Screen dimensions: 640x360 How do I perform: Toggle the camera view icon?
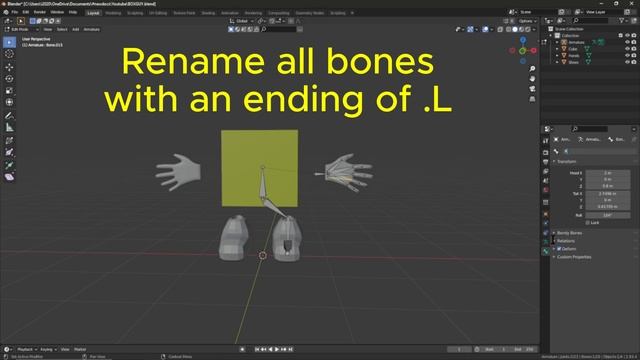click(532, 89)
